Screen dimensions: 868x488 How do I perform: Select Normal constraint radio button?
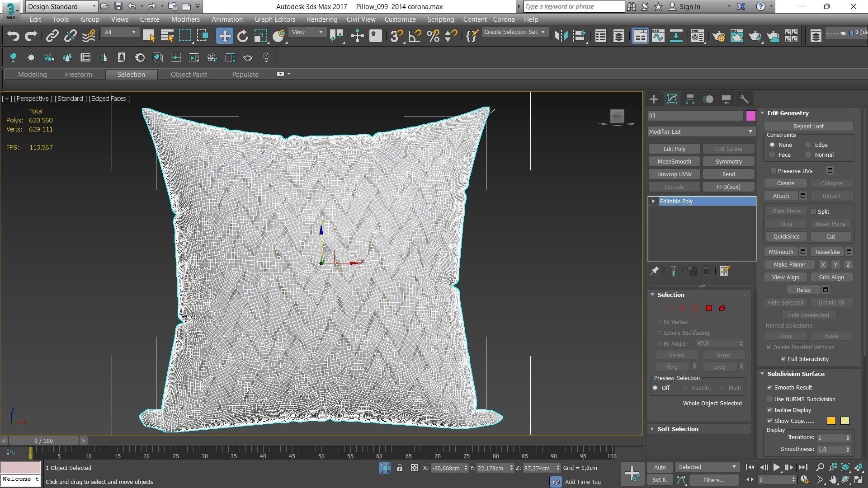click(808, 155)
